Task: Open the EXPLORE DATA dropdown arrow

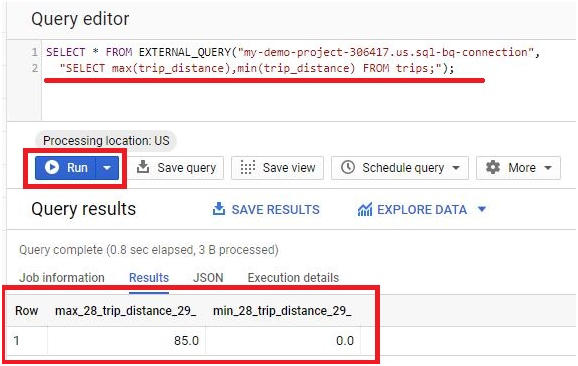Action: click(x=481, y=209)
